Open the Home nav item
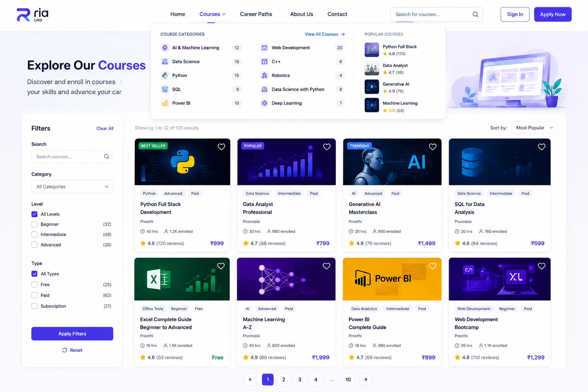The width and height of the screenshot is (588, 392). point(178,14)
